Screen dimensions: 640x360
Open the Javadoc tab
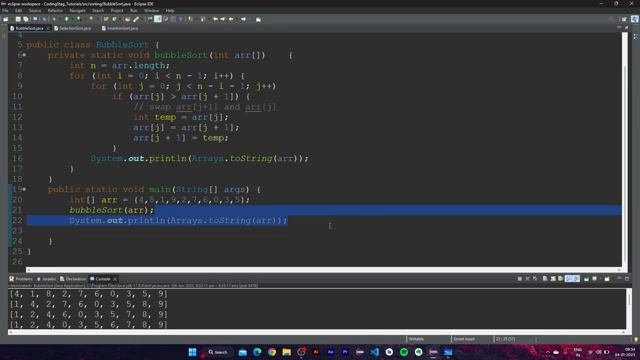[x=46, y=279]
